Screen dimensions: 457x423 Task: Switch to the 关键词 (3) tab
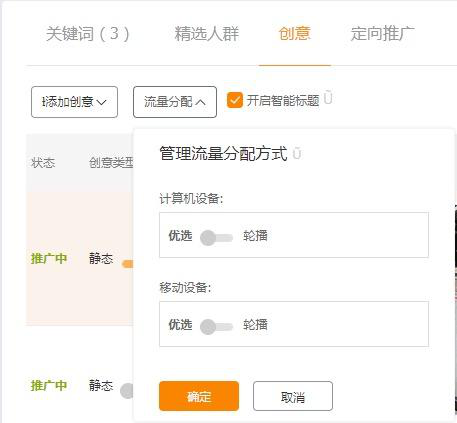tap(88, 33)
